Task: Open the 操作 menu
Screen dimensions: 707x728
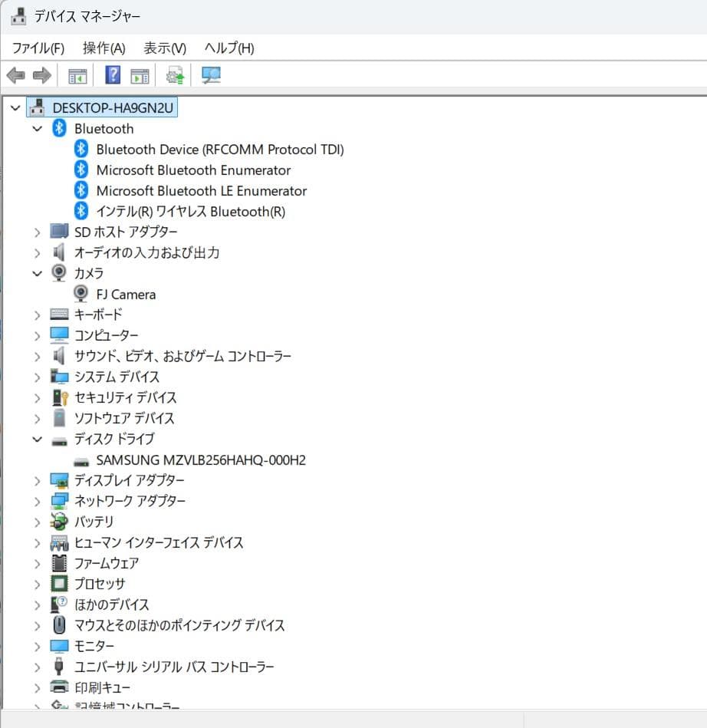Action: point(102,48)
